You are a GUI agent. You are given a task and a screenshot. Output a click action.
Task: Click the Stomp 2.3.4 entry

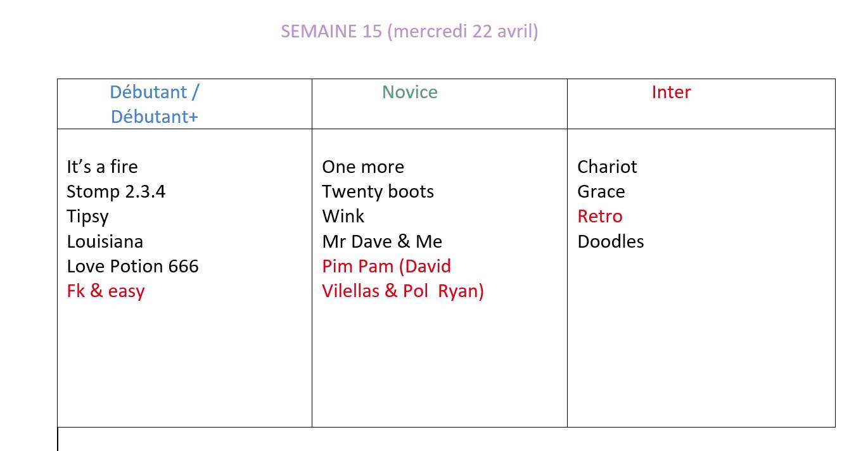[x=116, y=191]
